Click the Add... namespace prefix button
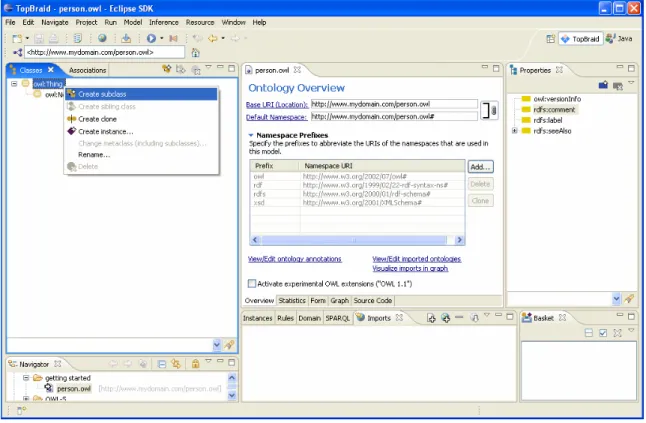 (x=480, y=167)
